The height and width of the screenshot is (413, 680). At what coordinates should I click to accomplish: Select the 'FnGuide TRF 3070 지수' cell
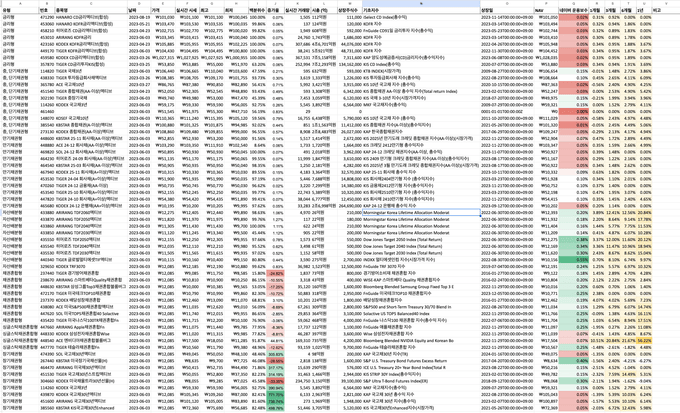(421, 266)
